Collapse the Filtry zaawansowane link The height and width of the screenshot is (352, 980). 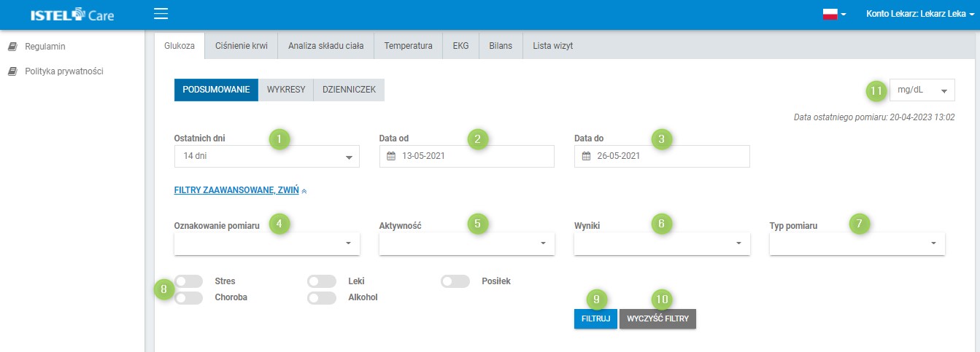tap(240, 190)
